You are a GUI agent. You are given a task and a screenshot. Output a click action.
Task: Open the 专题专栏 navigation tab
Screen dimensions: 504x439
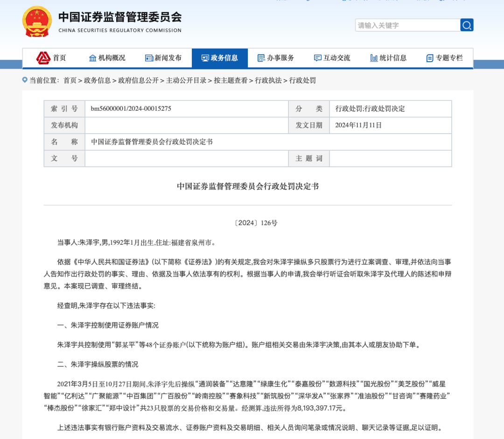click(x=445, y=58)
